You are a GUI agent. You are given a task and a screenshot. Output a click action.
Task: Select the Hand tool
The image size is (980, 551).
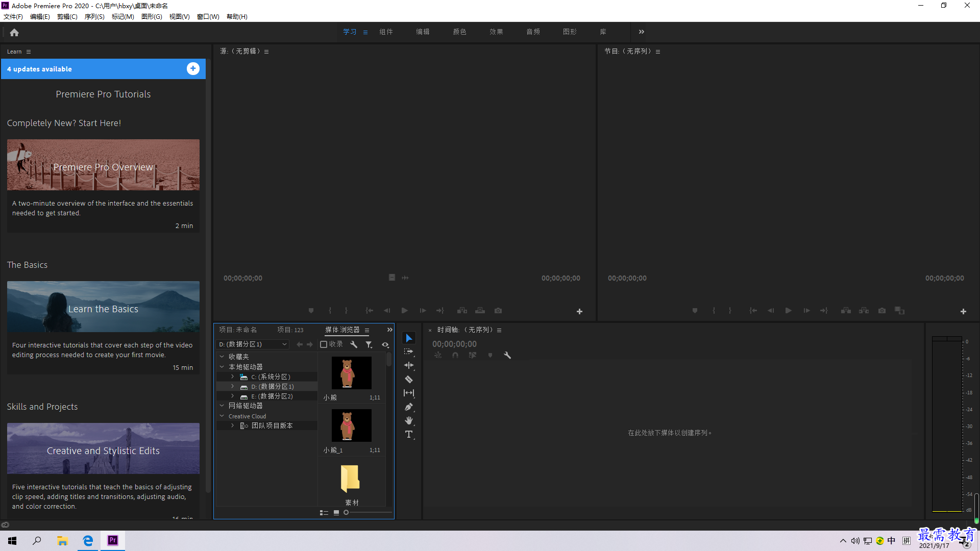409,420
